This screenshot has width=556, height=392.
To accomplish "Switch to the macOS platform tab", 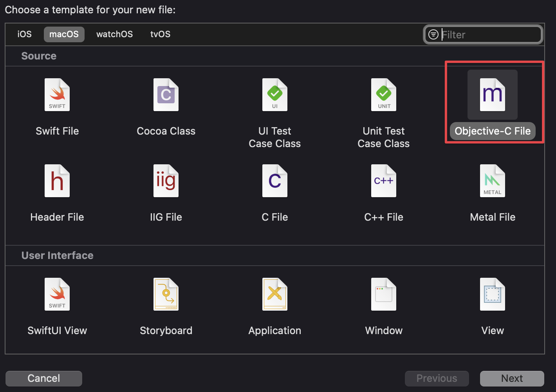I will (64, 34).
